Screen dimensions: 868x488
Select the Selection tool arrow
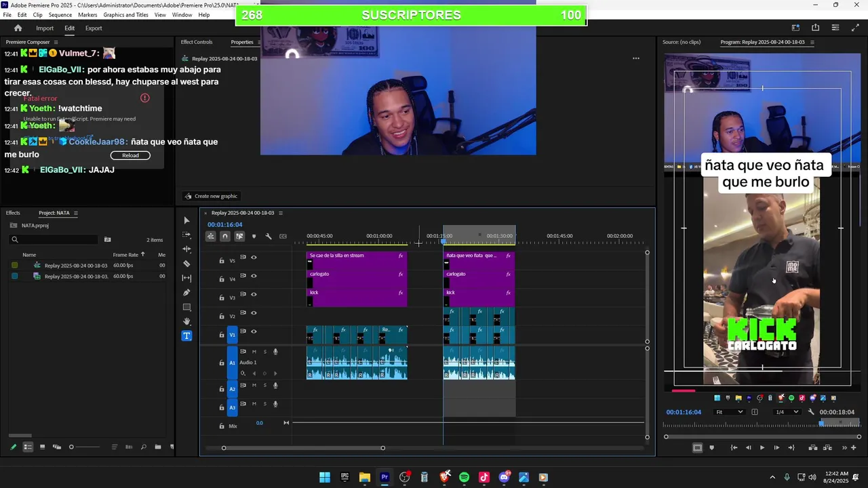(x=186, y=220)
